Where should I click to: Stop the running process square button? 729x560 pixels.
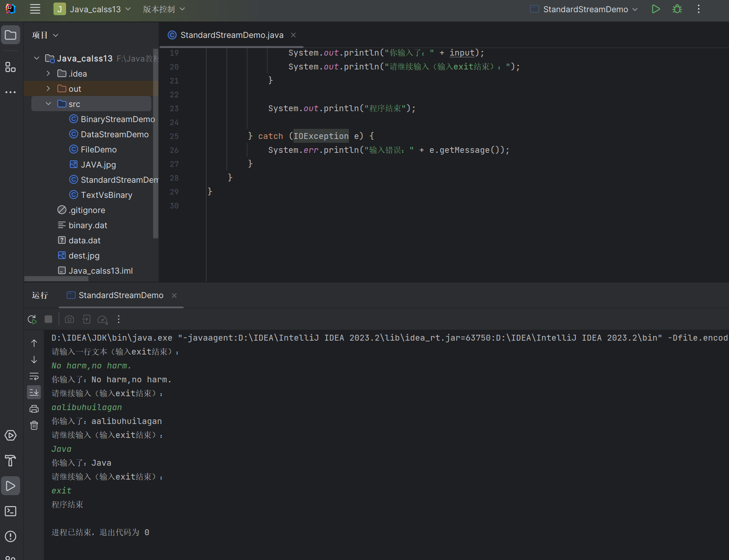click(x=48, y=319)
